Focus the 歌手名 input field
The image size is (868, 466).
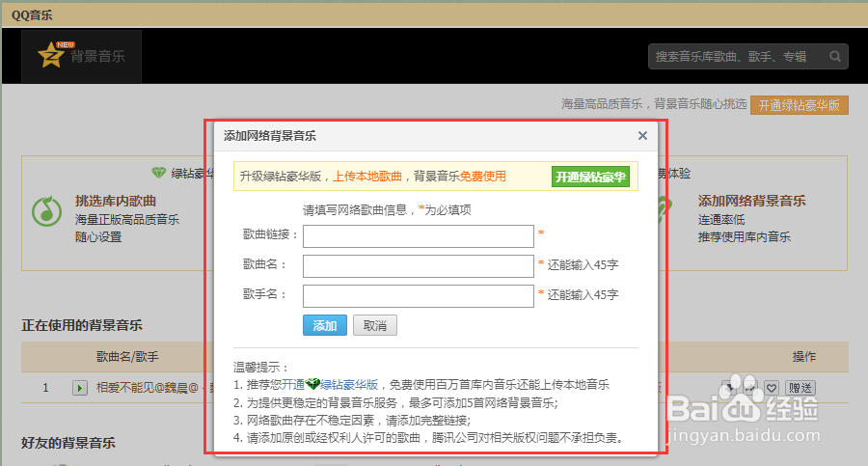click(x=418, y=296)
